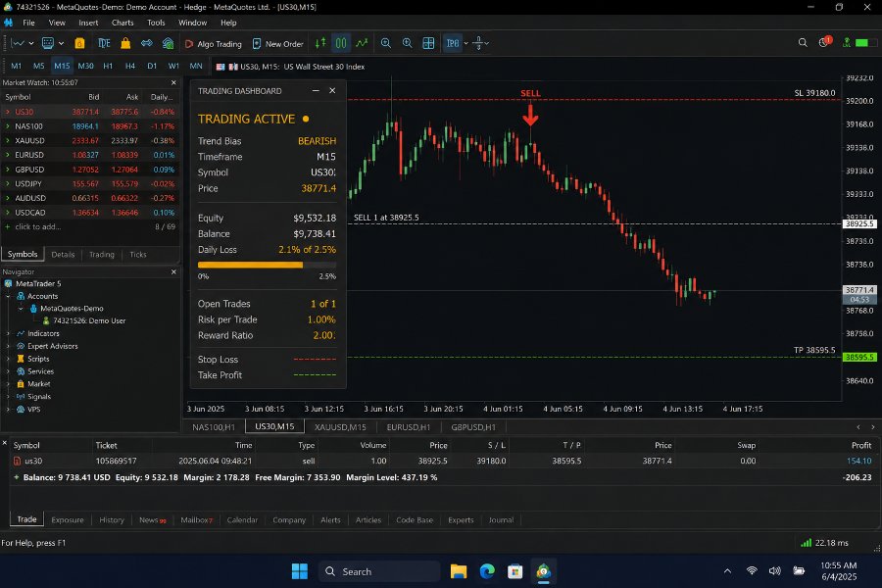Image resolution: width=882 pixels, height=588 pixels.
Task: Switch timeframe to H4
Action: [x=130, y=66]
